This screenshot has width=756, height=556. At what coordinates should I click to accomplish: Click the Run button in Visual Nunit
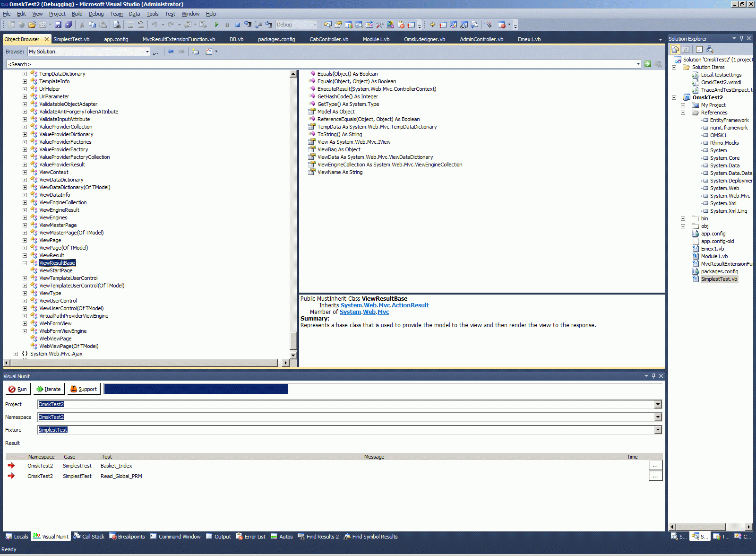click(x=18, y=389)
